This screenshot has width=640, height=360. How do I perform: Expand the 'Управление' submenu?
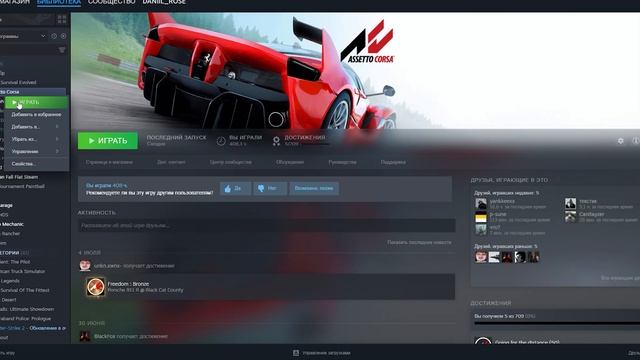click(x=36, y=151)
